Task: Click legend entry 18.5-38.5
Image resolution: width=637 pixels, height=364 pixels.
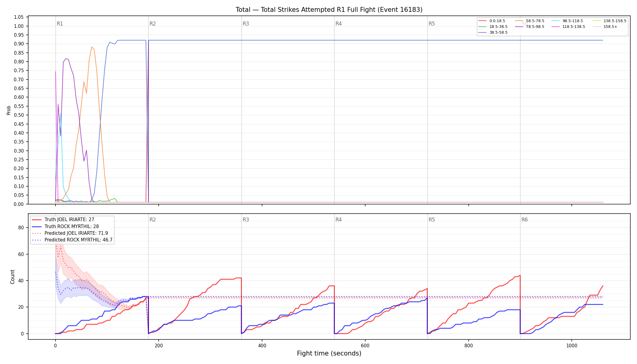Action: pos(493,27)
